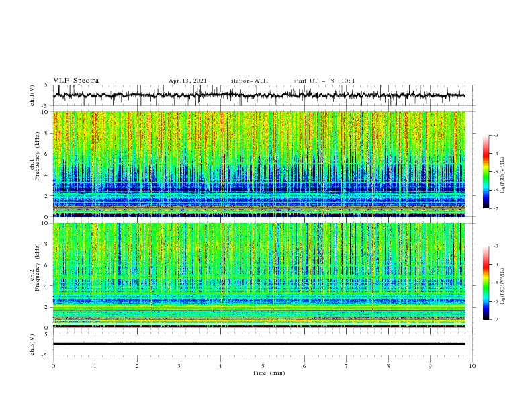Click the time axis tick label "5"
The width and height of the screenshot is (532, 411).
[x=263, y=366]
